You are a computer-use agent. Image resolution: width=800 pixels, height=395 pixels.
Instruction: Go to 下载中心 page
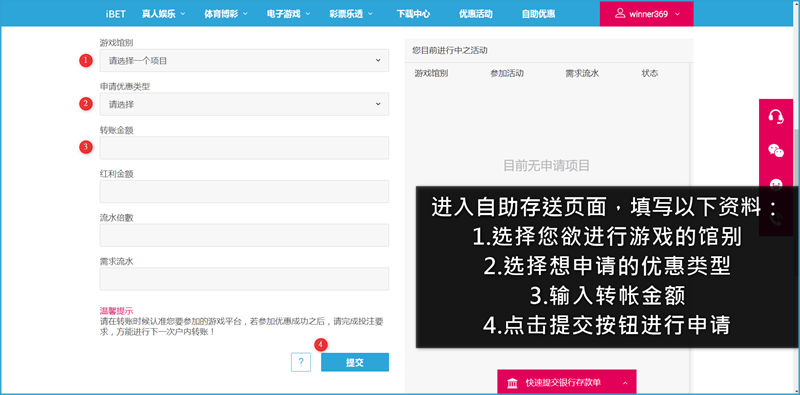(413, 14)
